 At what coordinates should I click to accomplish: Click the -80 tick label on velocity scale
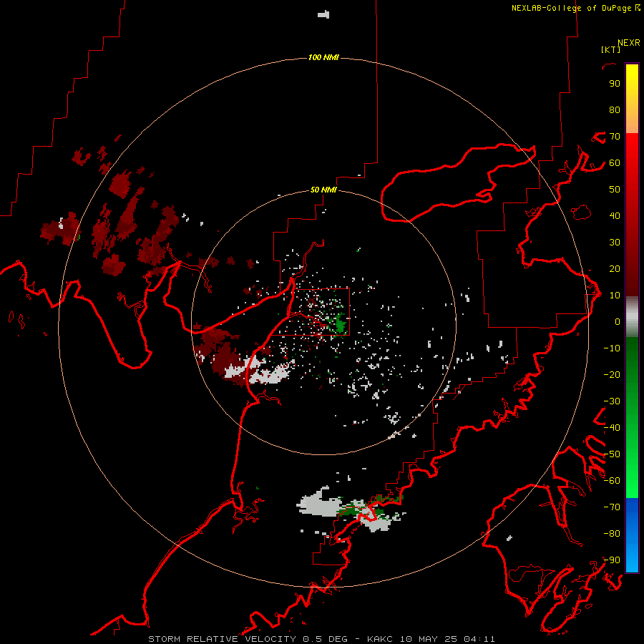click(612, 534)
